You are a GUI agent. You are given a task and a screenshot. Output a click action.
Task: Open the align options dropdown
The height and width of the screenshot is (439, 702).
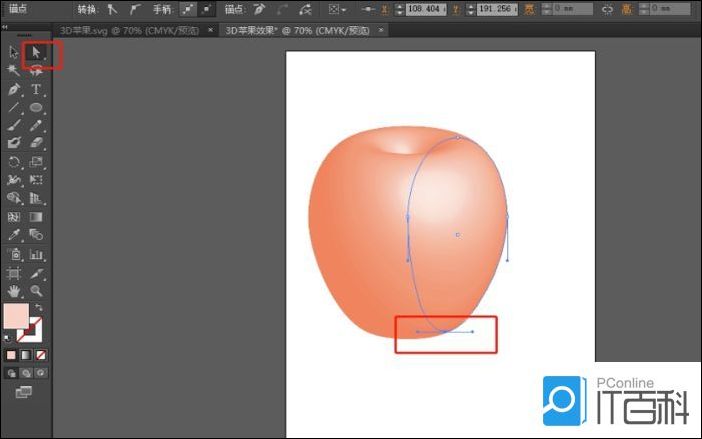pos(338,9)
